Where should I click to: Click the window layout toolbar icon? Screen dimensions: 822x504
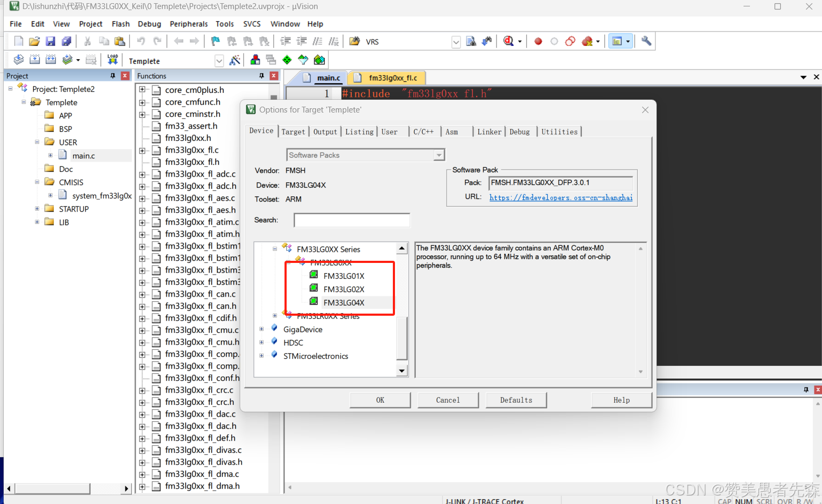pyautogui.click(x=617, y=41)
